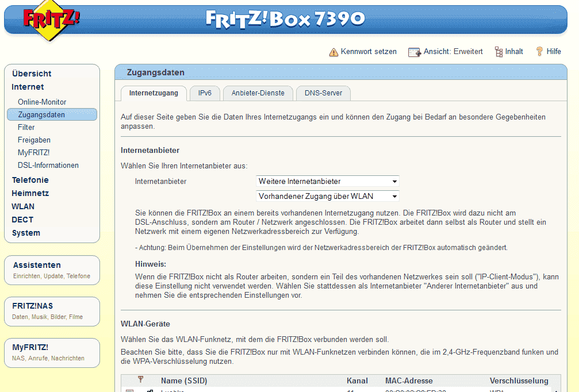Click the Hinweis: heading text
Image resolution: width=579 pixels, height=392 pixels.
[151, 264]
